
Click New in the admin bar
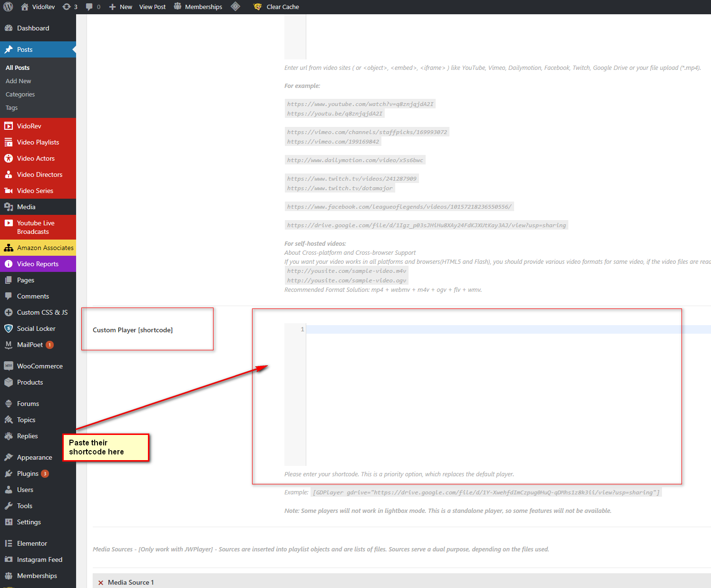pos(121,7)
